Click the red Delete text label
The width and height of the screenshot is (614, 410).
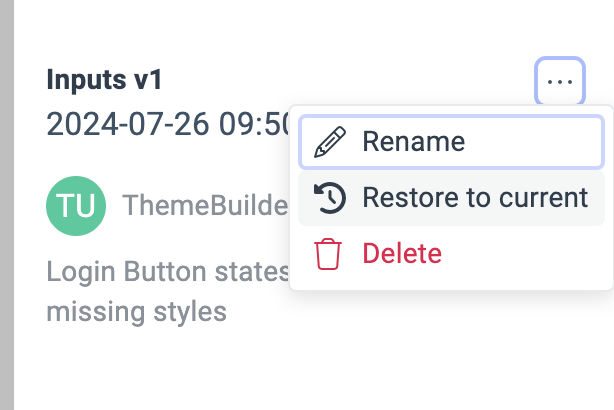pyautogui.click(x=402, y=254)
